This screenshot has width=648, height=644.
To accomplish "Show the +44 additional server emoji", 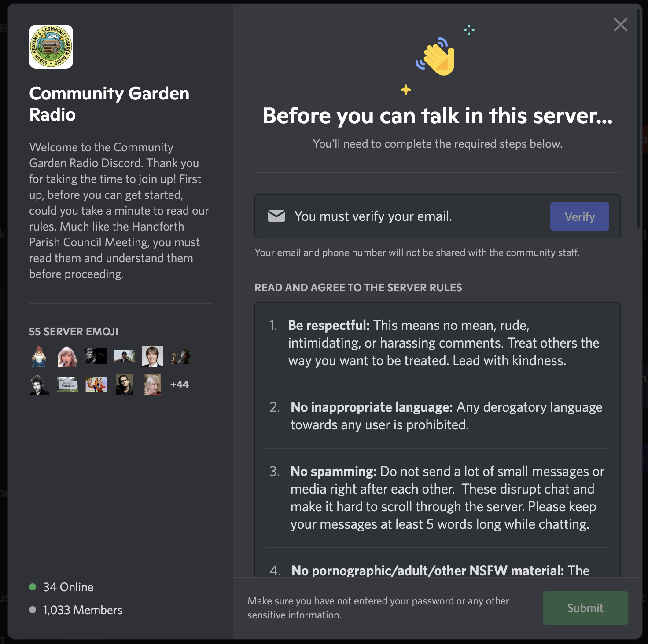I will (179, 384).
